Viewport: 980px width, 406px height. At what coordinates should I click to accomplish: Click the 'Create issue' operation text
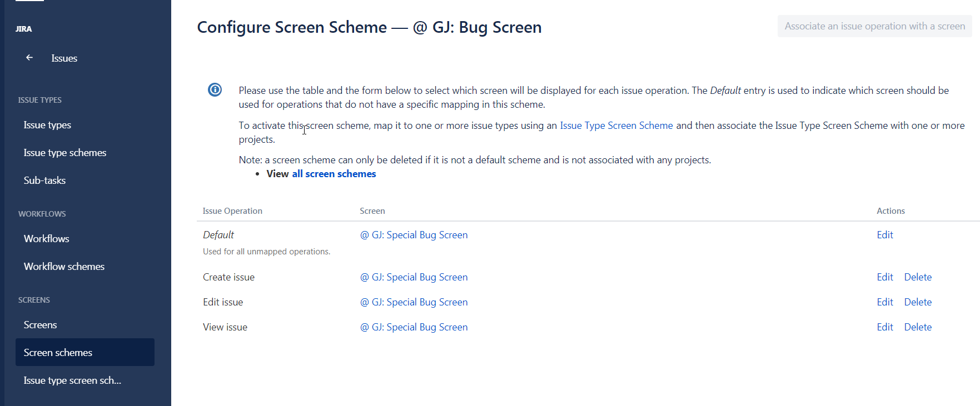point(228,277)
